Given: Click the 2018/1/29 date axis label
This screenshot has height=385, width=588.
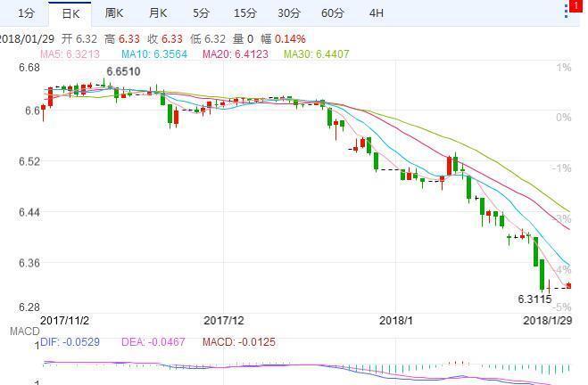Looking at the screenshot, I should tap(548, 321).
